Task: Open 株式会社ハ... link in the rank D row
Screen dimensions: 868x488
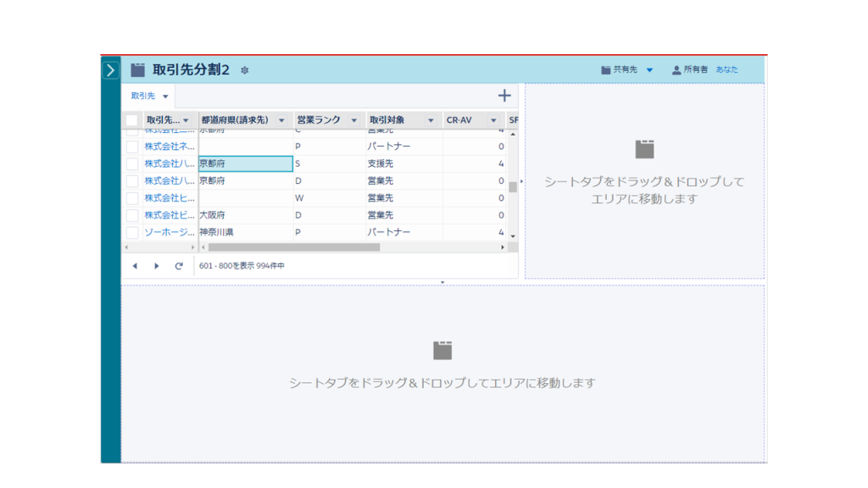Action: [x=170, y=181]
